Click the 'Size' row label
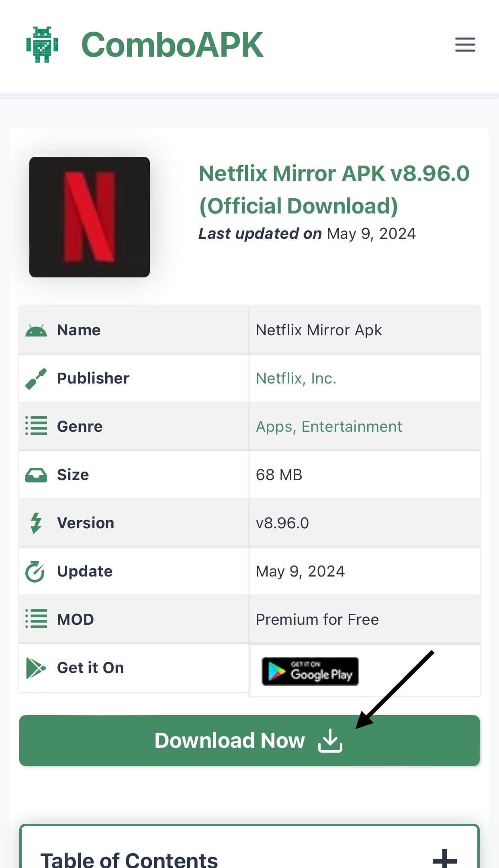 73,475
